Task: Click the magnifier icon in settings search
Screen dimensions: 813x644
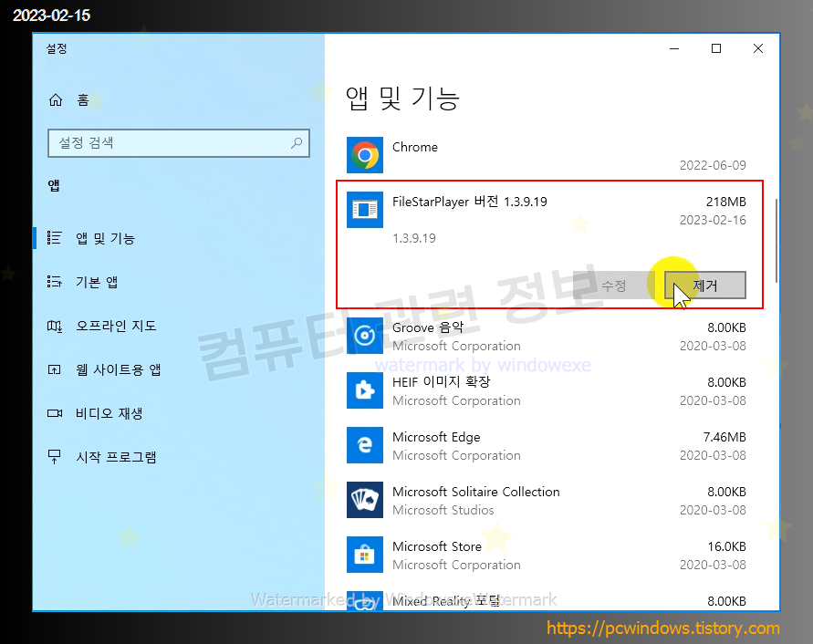Action: [x=297, y=142]
